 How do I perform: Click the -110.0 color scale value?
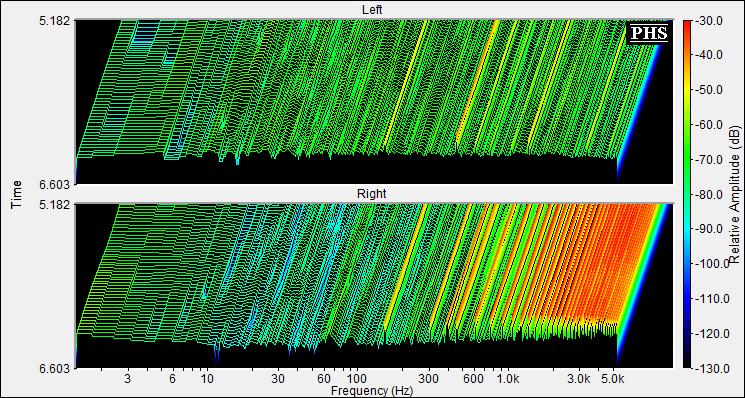point(711,298)
